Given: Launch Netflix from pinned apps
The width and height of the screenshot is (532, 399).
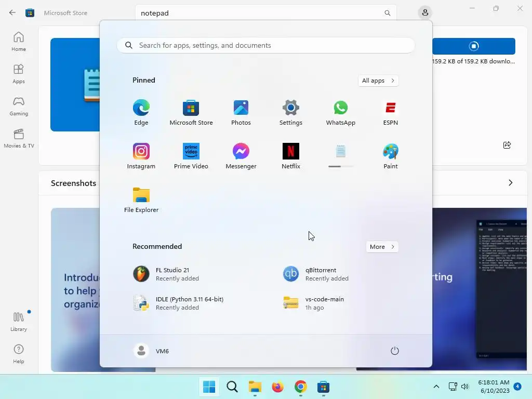Looking at the screenshot, I should tap(291, 156).
